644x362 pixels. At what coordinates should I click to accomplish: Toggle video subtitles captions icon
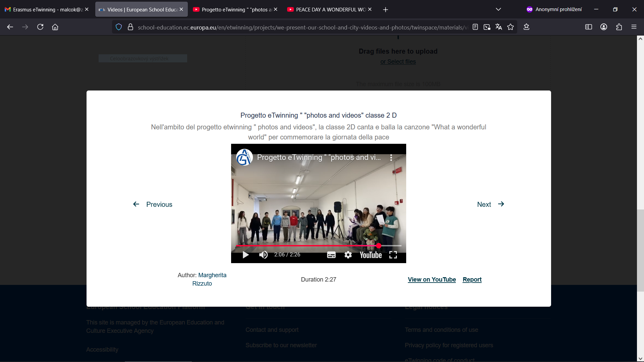pyautogui.click(x=331, y=255)
